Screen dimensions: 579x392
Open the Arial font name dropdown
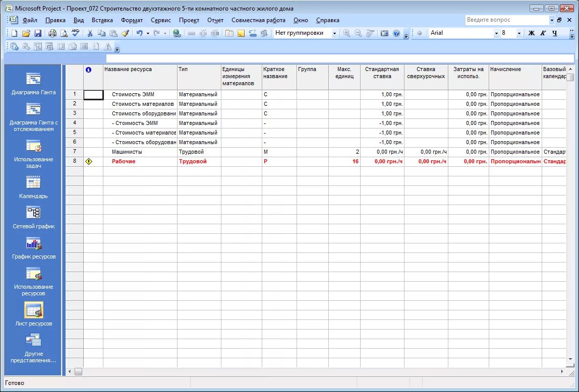496,33
